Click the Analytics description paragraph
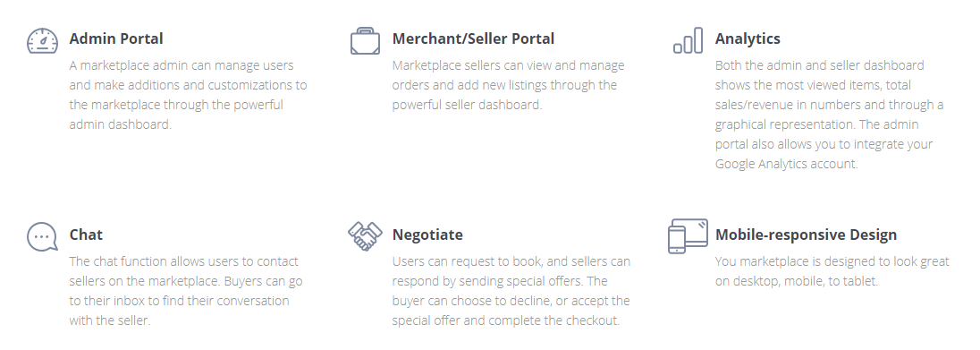Viewport: 980px width, 350px height. click(x=830, y=115)
